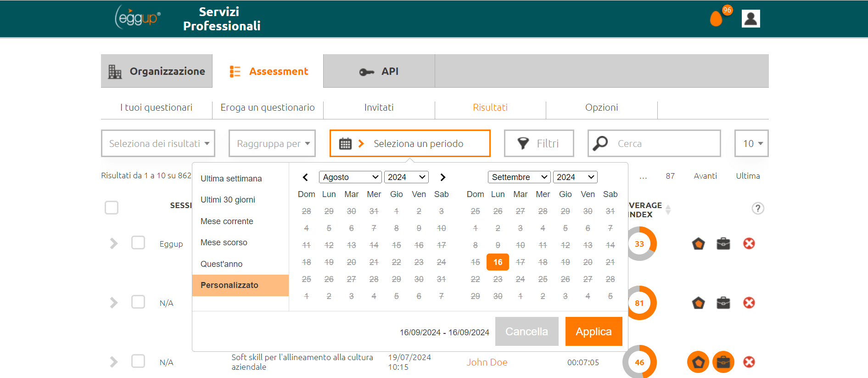Click the magnifying glass search icon

tap(600, 143)
